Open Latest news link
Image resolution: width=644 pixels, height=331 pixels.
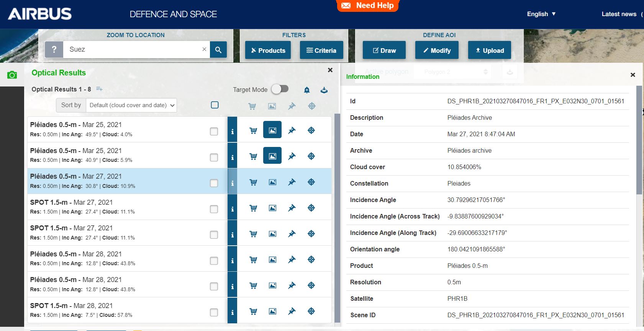(x=619, y=14)
